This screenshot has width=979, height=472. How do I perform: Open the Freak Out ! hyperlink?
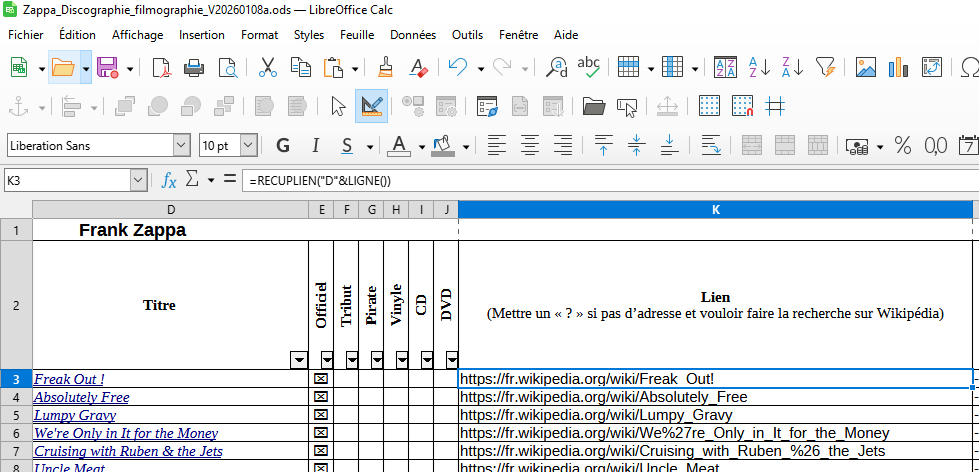[69, 379]
